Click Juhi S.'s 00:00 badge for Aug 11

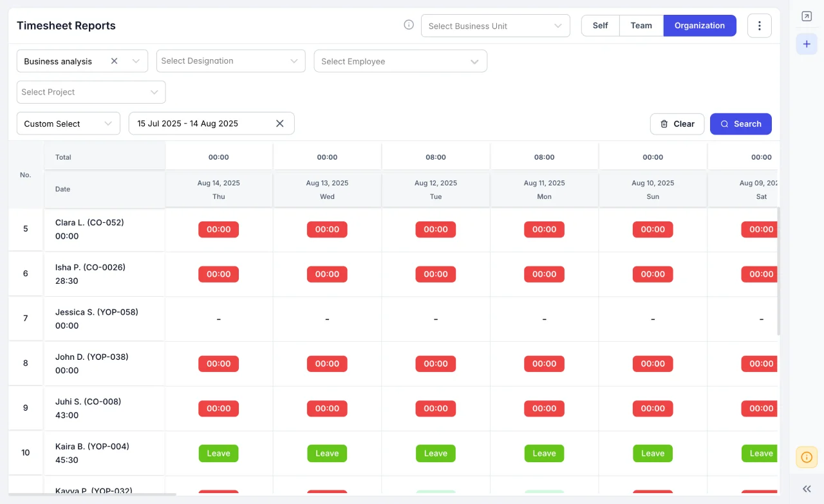pyautogui.click(x=544, y=408)
